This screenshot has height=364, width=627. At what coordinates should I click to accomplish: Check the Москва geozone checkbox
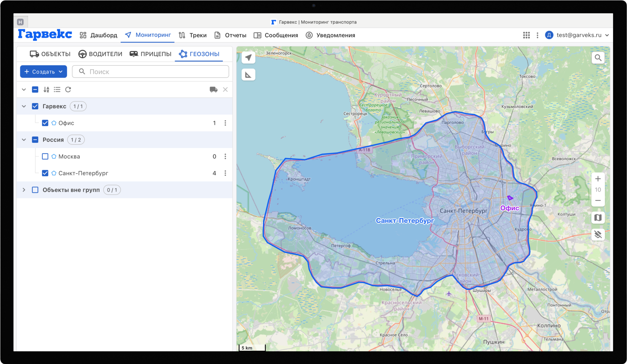(45, 156)
